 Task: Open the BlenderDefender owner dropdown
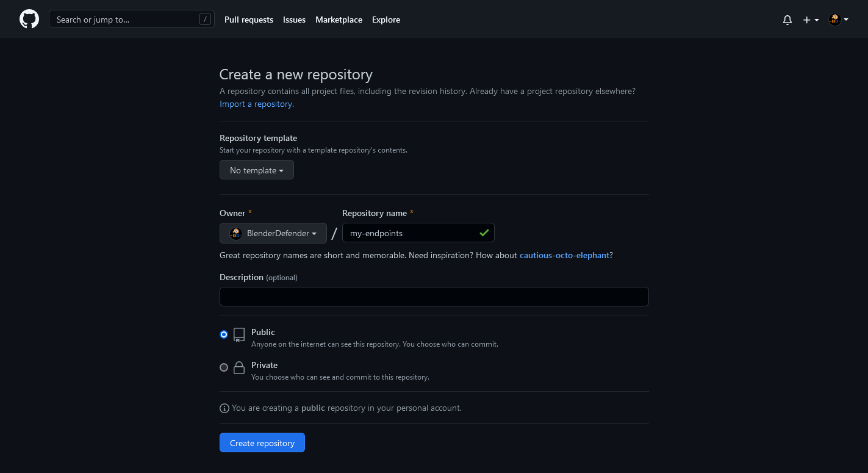click(x=273, y=233)
